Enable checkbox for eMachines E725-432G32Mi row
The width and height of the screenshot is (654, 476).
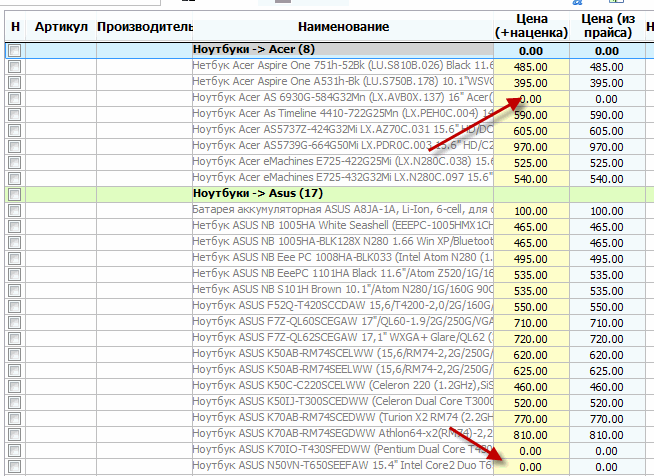click(x=15, y=179)
